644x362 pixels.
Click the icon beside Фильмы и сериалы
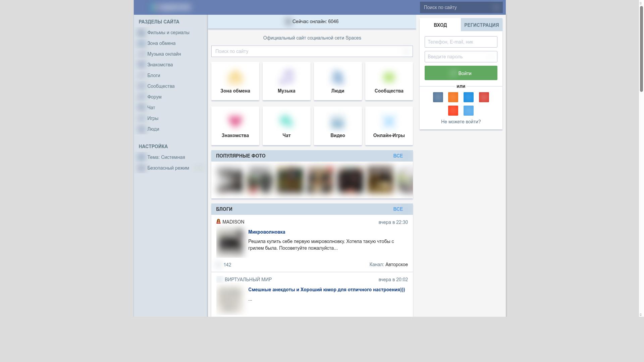[141, 33]
